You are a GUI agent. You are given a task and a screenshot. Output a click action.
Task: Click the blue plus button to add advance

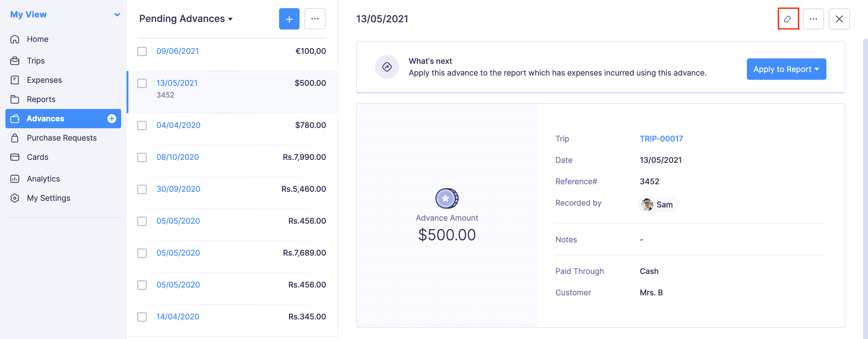(289, 19)
